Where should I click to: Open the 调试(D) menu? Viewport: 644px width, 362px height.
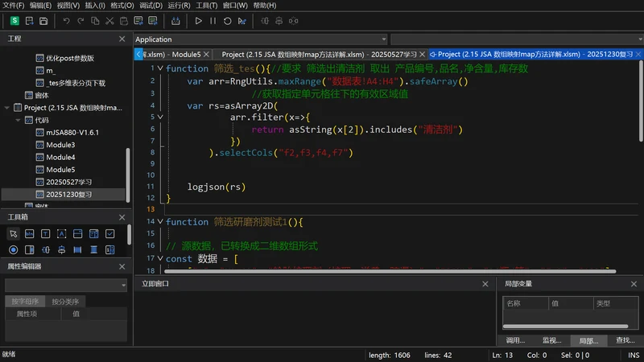coord(151,6)
